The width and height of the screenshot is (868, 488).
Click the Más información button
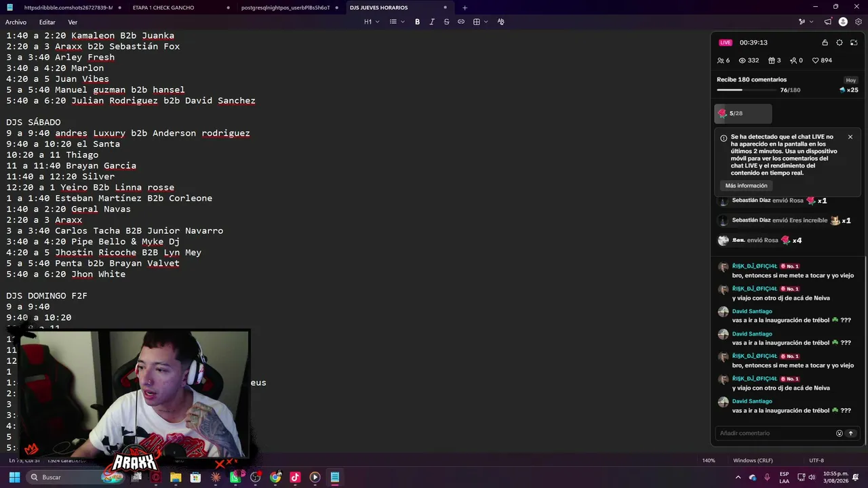click(747, 186)
